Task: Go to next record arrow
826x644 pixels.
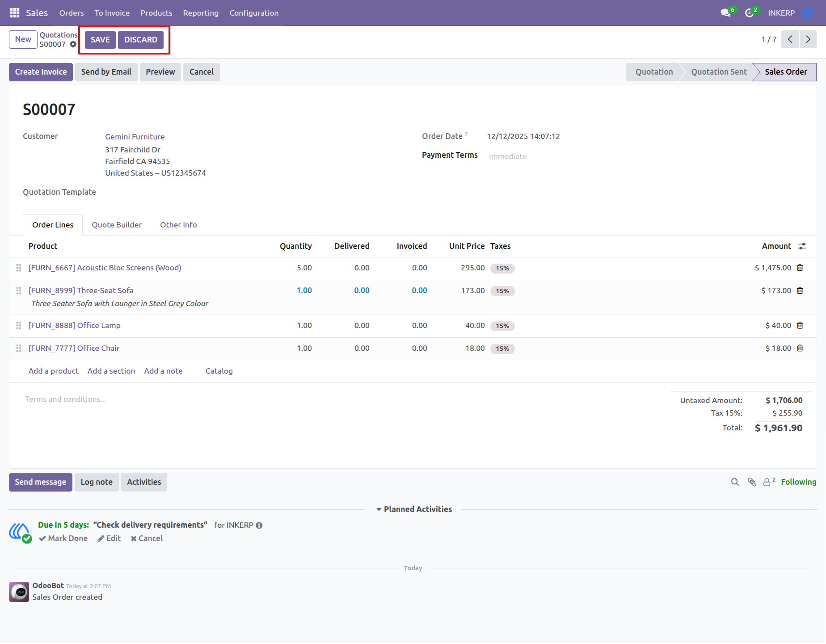Action: click(x=808, y=39)
